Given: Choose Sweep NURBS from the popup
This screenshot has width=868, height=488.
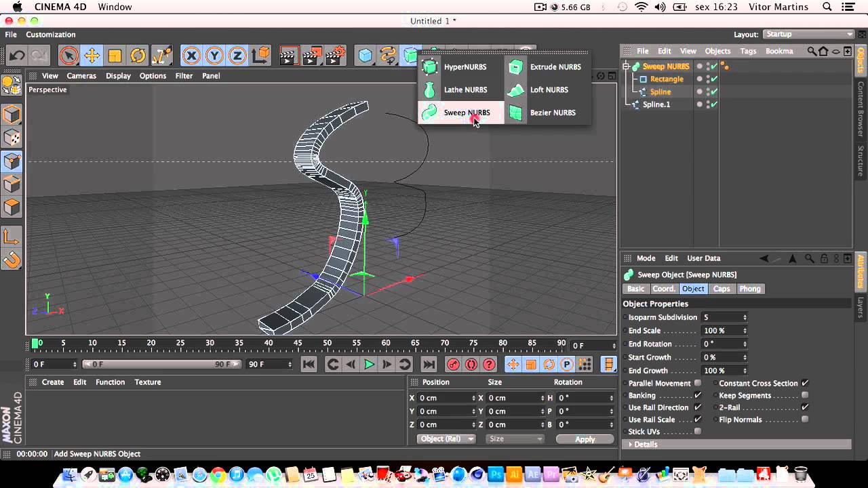Looking at the screenshot, I should pyautogui.click(x=461, y=113).
